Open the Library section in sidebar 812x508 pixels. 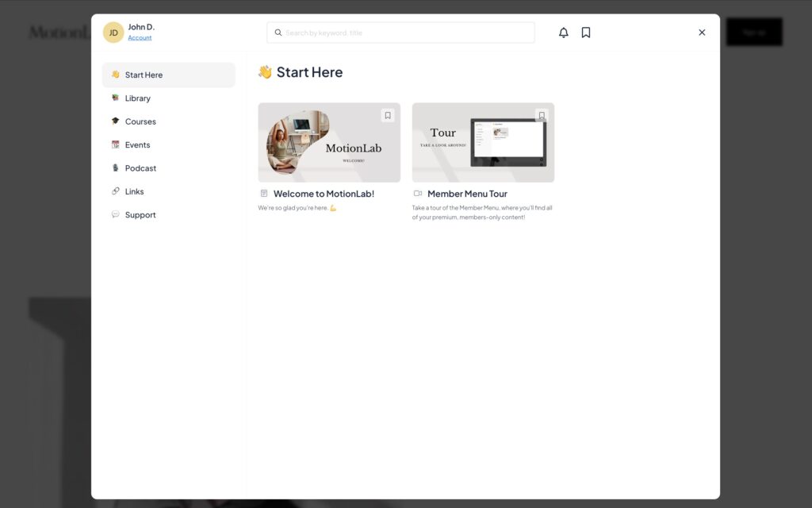click(137, 98)
